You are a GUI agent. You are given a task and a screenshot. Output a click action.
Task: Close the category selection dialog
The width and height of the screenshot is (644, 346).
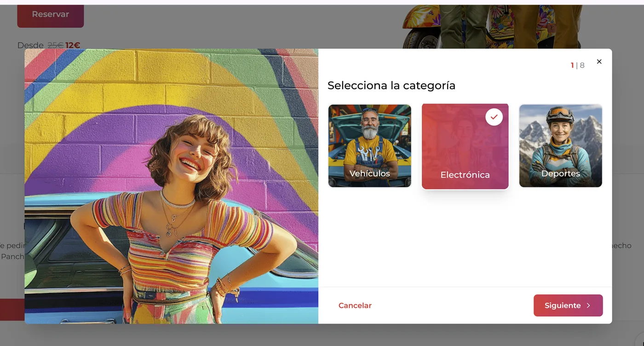coord(599,62)
